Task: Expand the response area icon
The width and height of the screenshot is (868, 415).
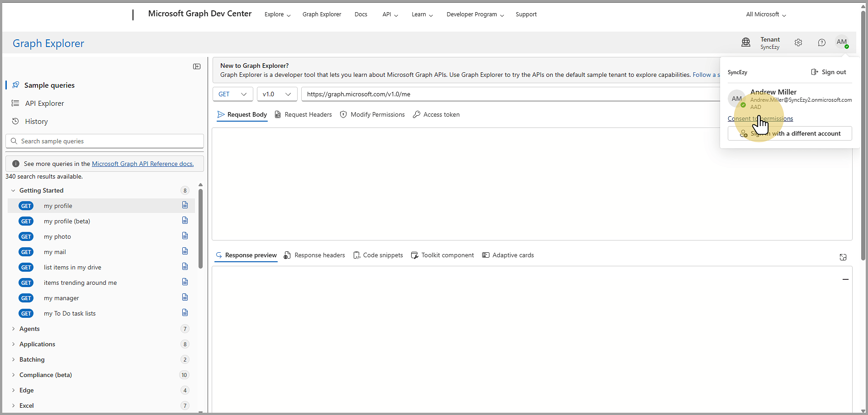Action: click(x=843, y=257)
